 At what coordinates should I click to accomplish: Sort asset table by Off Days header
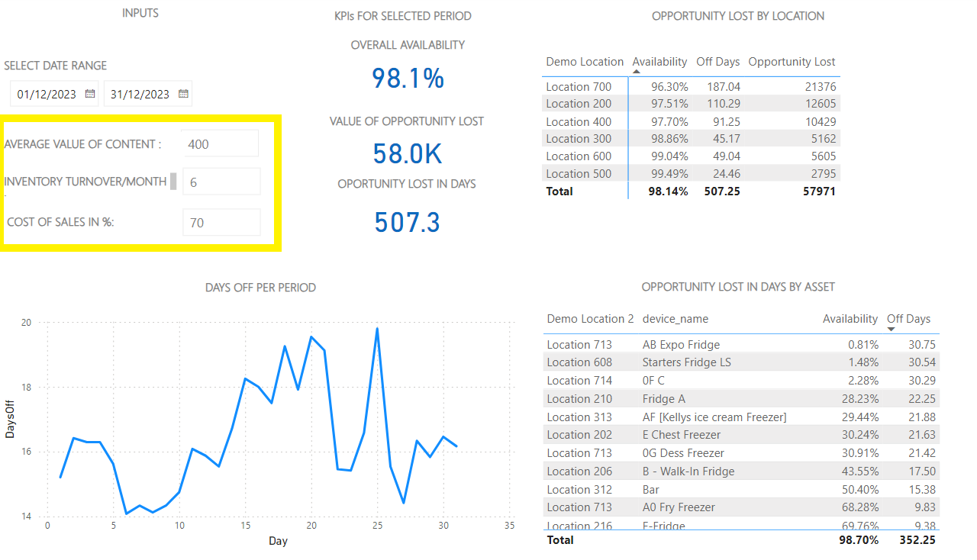908,319
